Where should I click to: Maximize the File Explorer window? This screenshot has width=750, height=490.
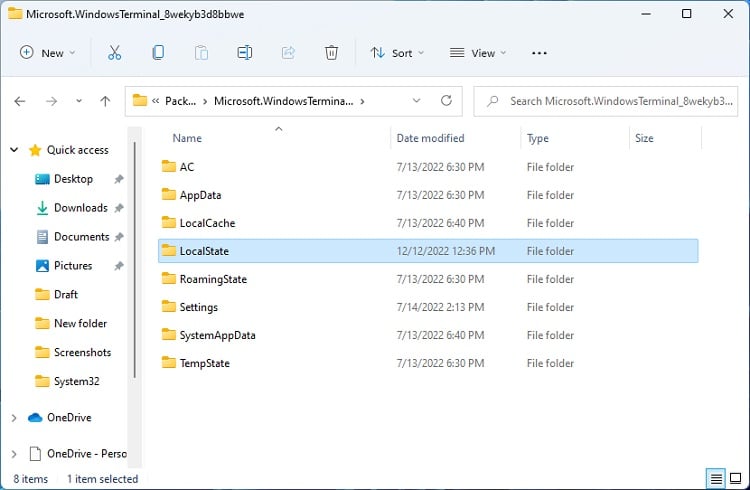pyautogui.click(x=686, y=14)
